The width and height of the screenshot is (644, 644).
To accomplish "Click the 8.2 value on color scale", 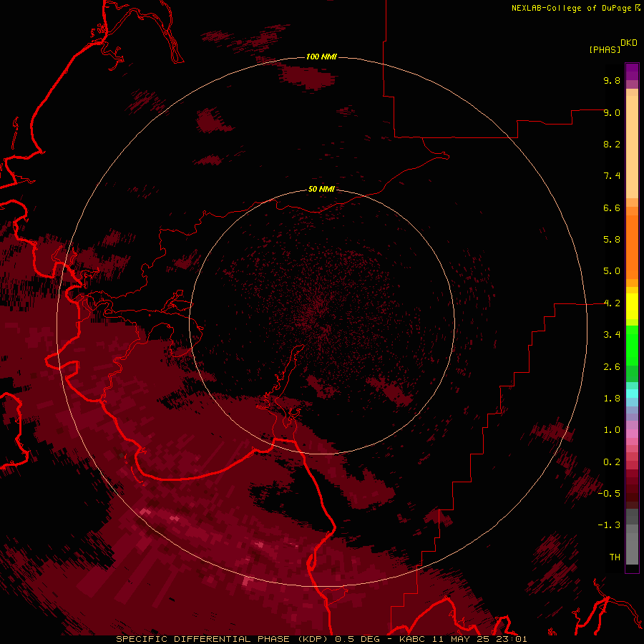I will coord(612,144).
